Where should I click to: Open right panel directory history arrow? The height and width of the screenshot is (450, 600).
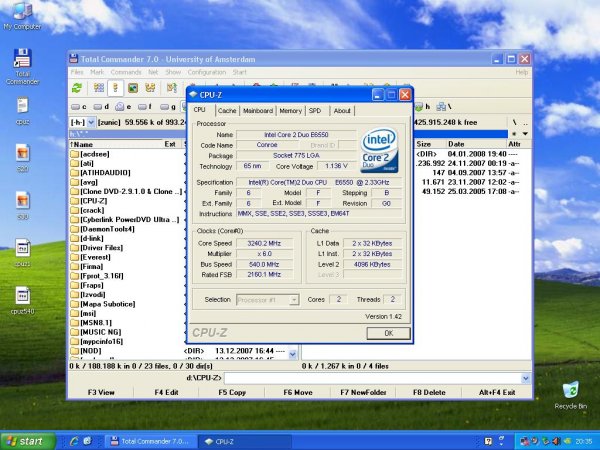tap(525, 134)
